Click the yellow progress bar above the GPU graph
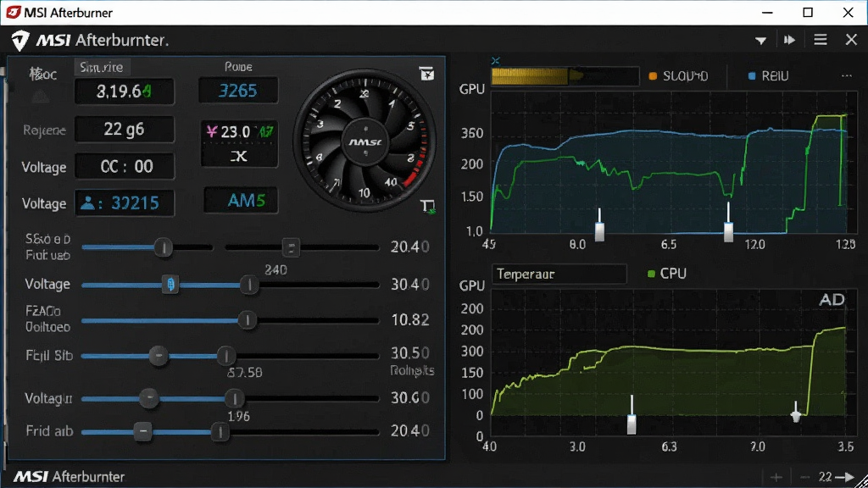 click(x=565, y=75)
